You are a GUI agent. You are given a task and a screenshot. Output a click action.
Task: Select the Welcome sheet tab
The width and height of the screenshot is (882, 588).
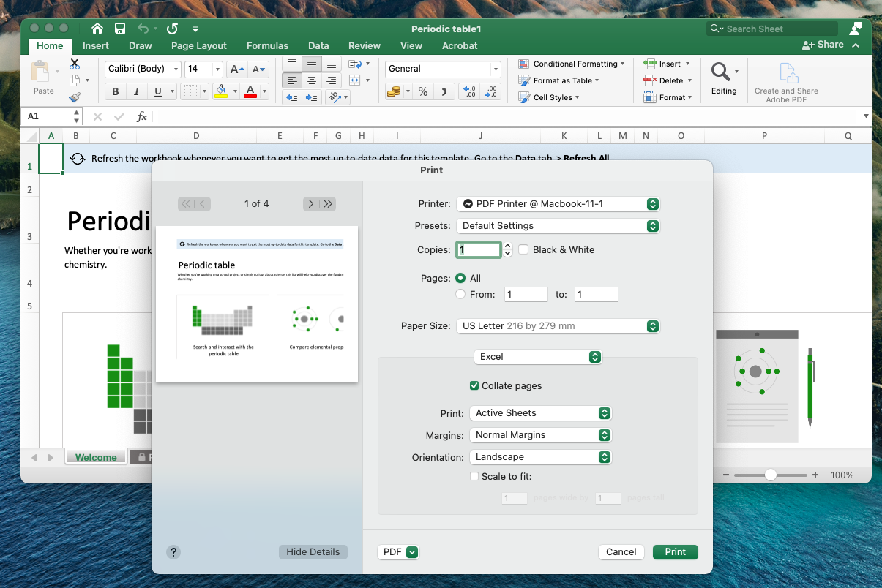click(96, 457)
